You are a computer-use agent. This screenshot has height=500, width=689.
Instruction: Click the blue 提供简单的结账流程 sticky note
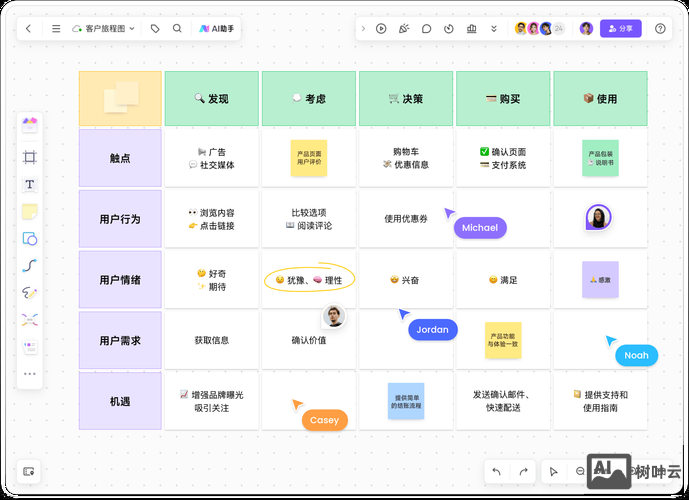(406, 401)
